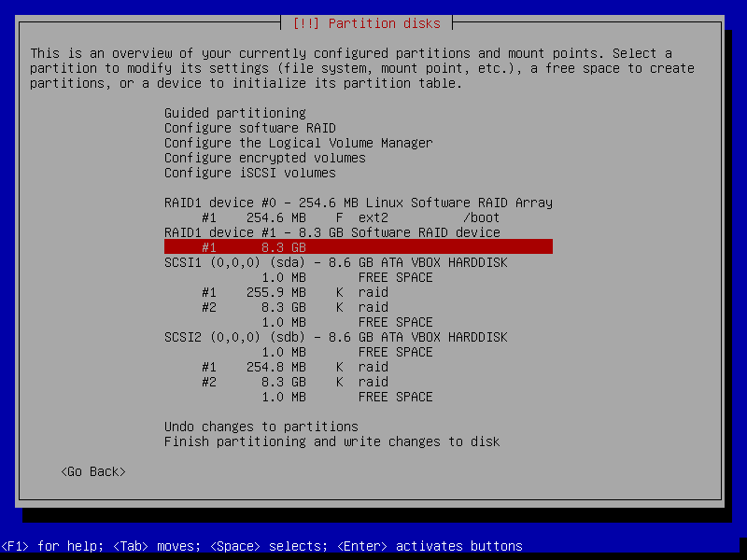Select highlighted 8.3 GB RAID partition
747x560 pixels.
[358, 247]
